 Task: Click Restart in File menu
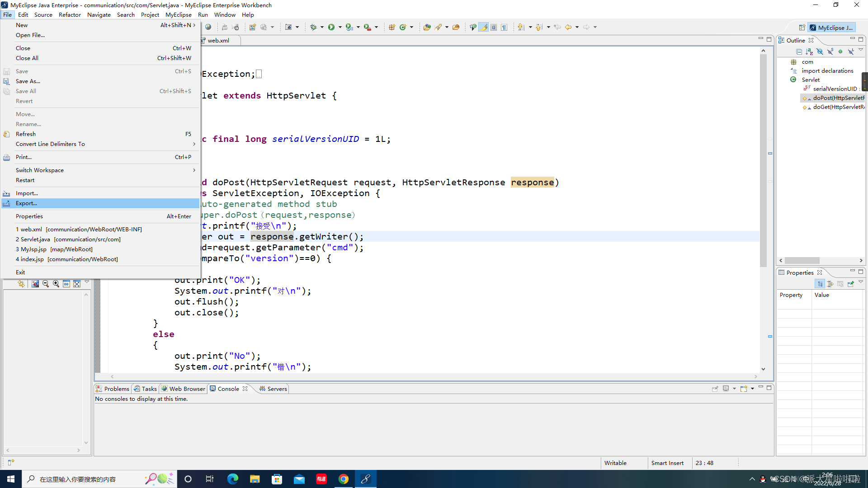click(100, 180)
